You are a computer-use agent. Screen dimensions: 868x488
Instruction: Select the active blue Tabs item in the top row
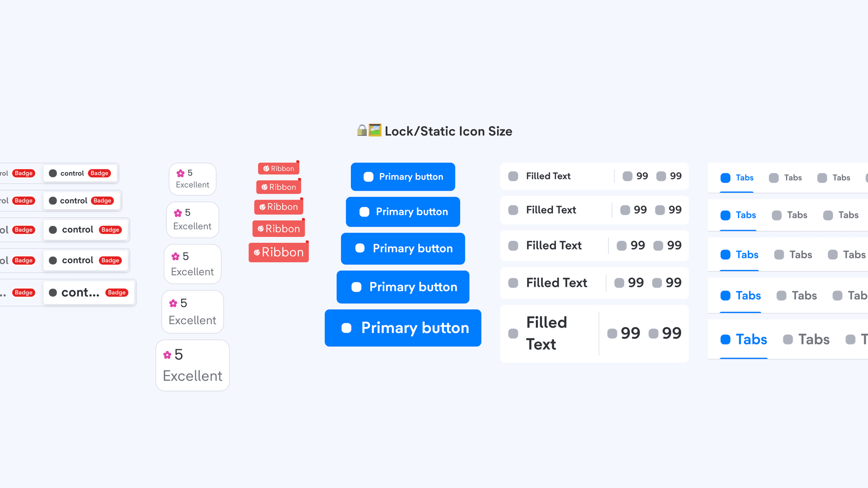coord(737,178)
